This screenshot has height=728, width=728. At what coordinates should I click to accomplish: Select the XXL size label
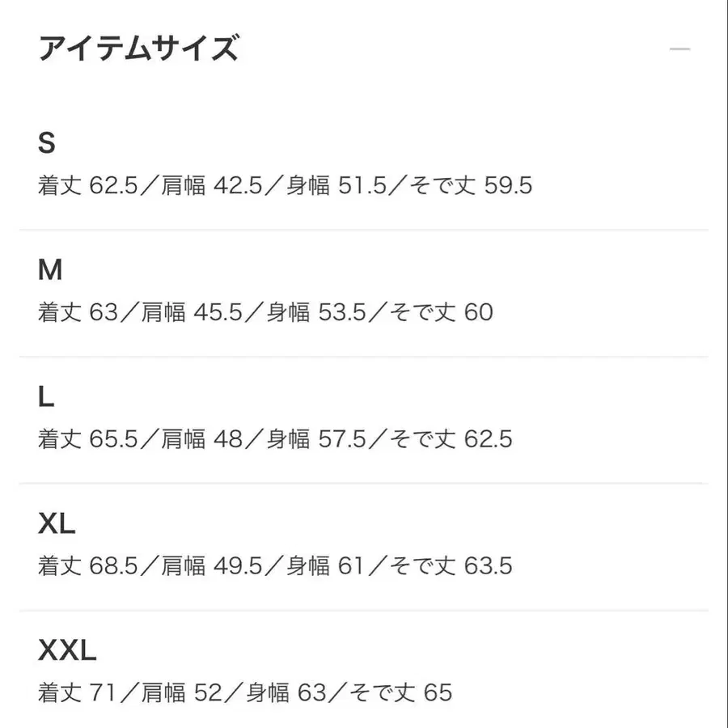[67, 650]
